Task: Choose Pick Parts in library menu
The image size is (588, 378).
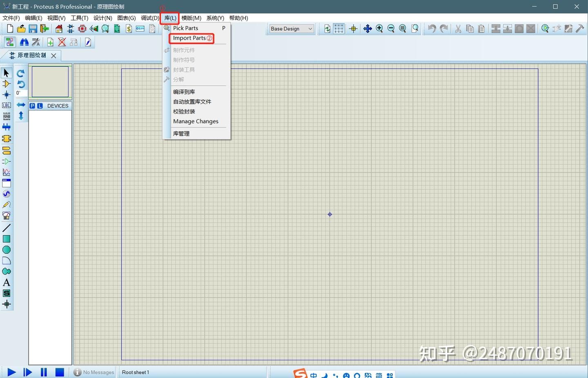Action: coord(186,28)
